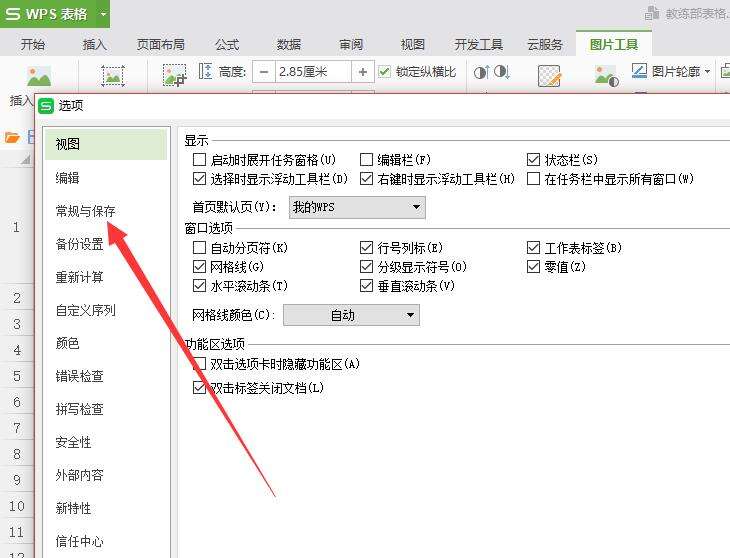Toggle the 分级显示符号(O) checkbox
Image resolution: width=730 pixels, height=558 pixels.
366,267
